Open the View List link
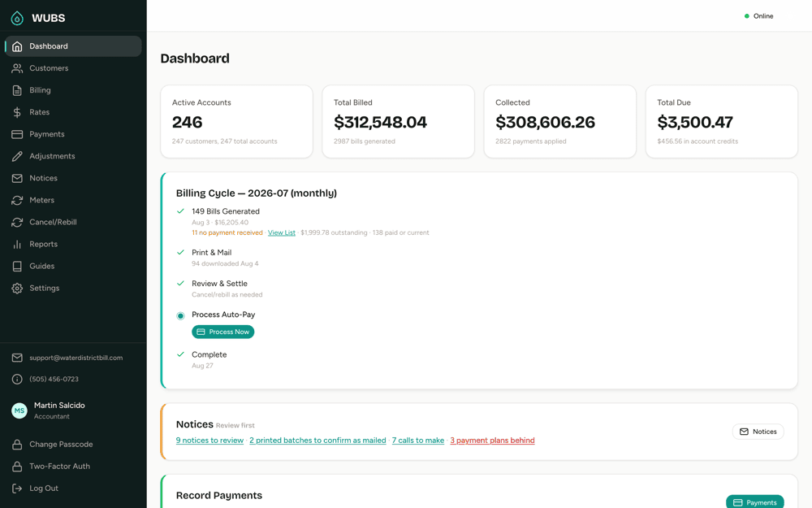The height and width of the screenshot is (508, 812). (281, 232)
